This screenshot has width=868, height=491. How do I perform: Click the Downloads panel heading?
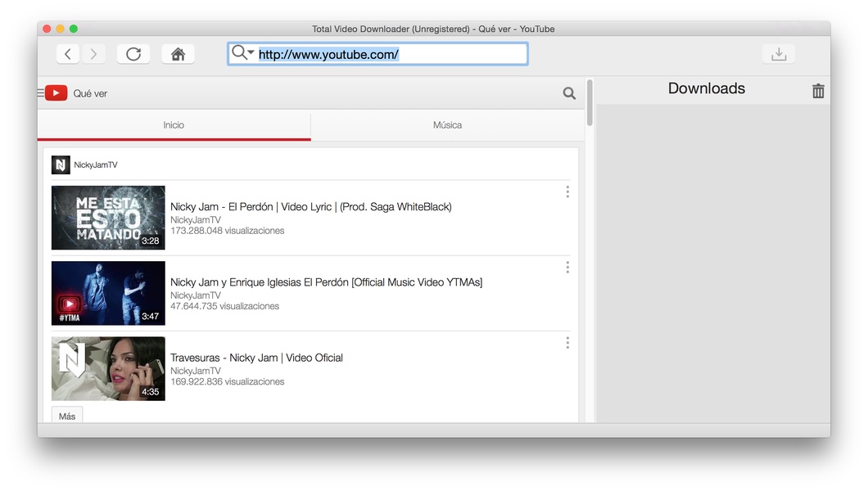pyautogui.click(x=707, y=88)
